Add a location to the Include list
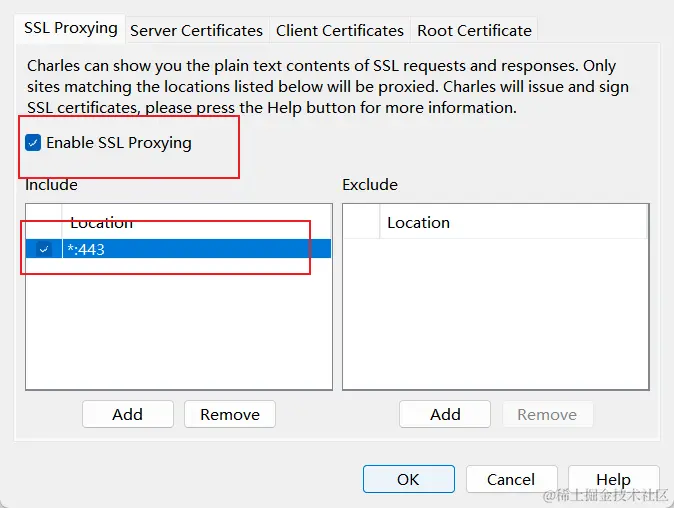This screenshot has width=674, height=508. pos(128,414)
